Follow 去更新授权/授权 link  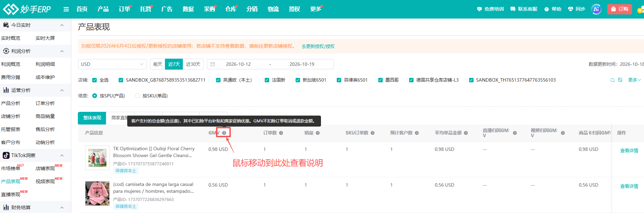click(x=318, y=46)
